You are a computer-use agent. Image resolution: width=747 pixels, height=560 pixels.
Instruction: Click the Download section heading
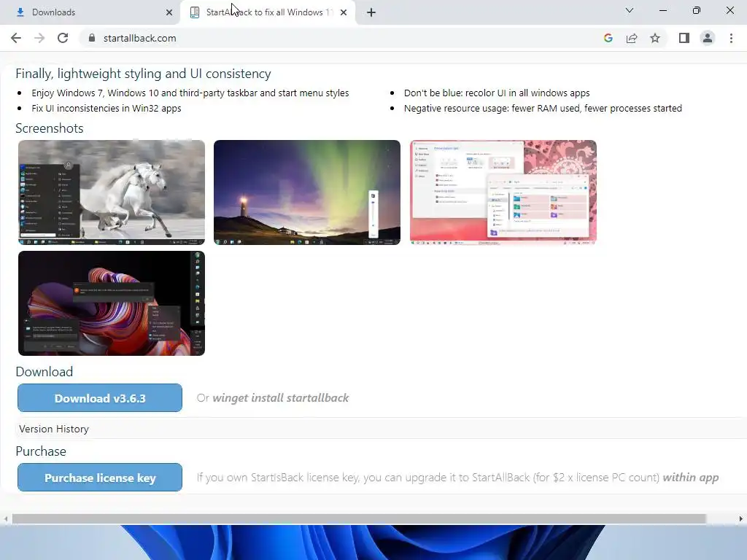pos(44,372)
